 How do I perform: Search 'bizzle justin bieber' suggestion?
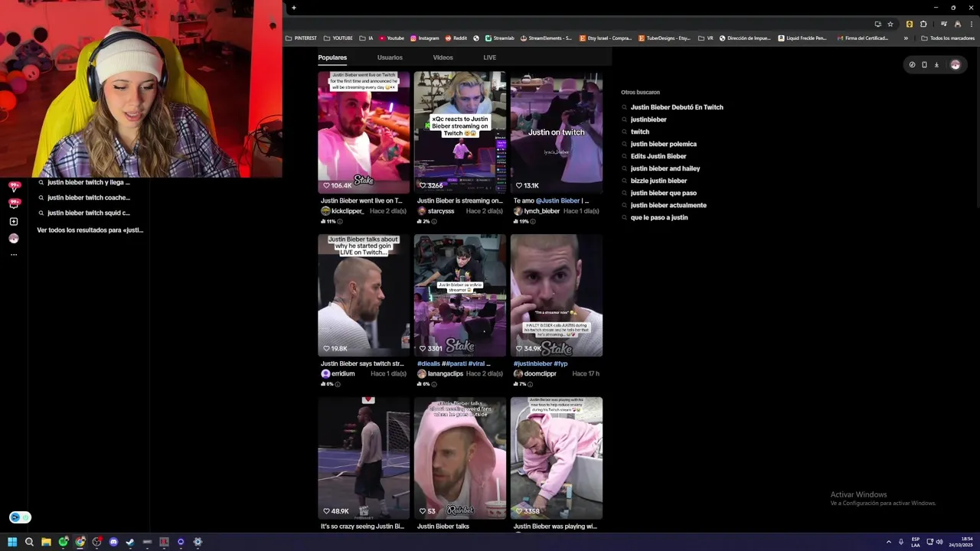tap(658, 181)
